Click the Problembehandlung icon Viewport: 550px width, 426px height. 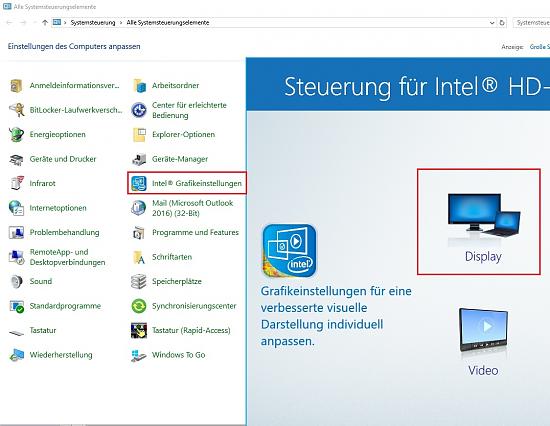click(x=16, y=233)
